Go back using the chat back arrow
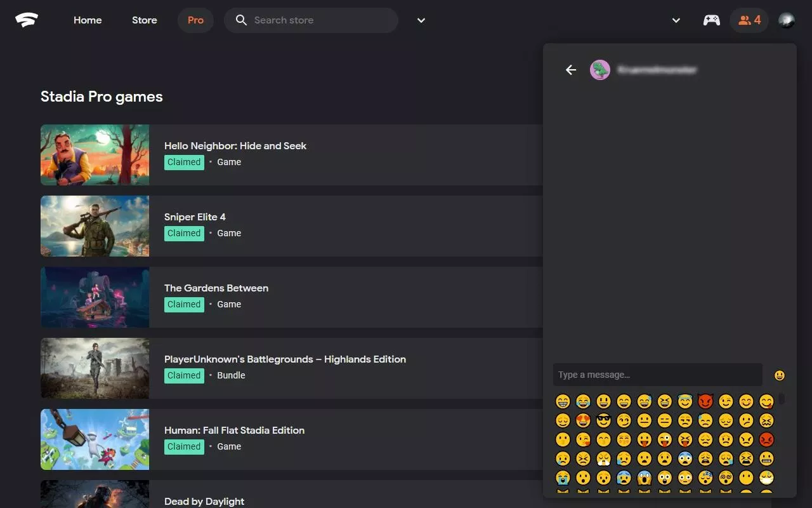Image resolution: width=812 pixels, height=508 pixels. (571, 70)
